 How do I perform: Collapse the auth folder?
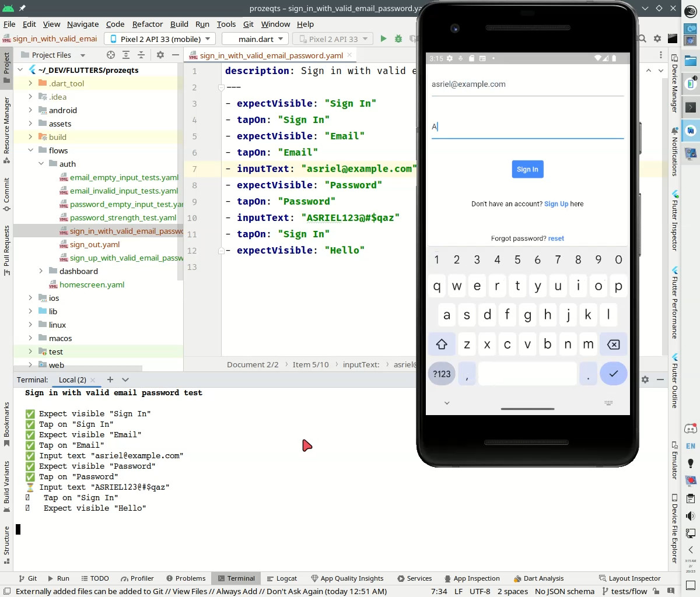pyautogui.click(x=41, y=164)
